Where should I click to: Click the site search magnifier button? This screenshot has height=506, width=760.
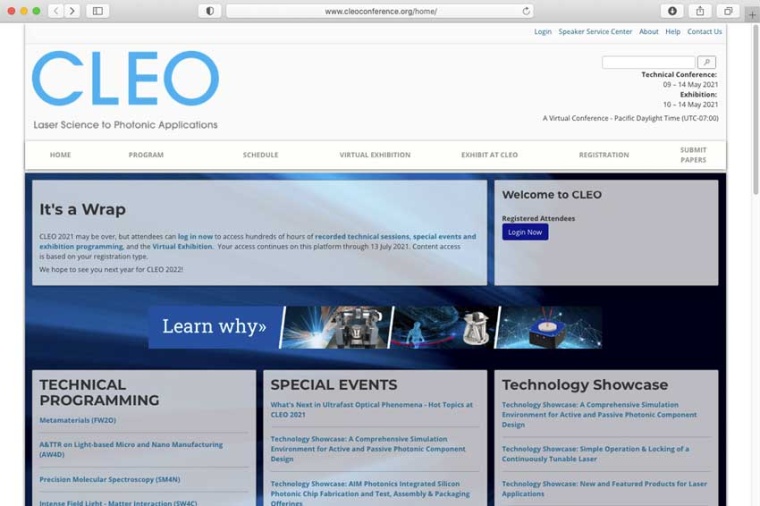pos(706,62)
